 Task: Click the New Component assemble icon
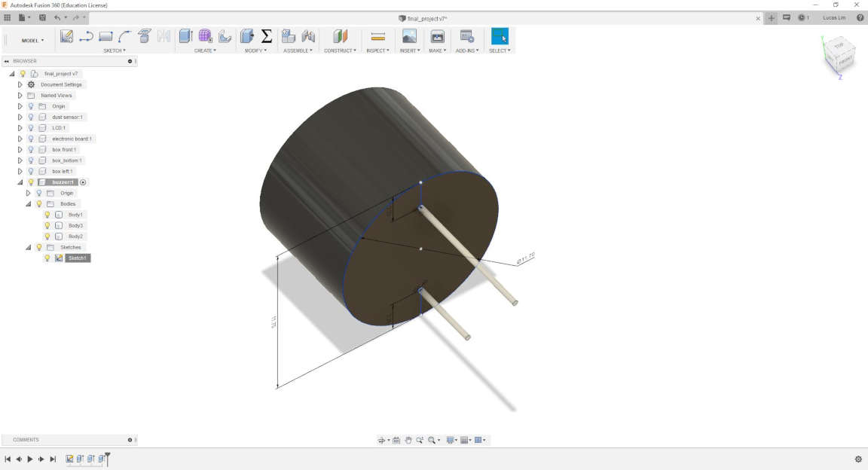[288, 37]
